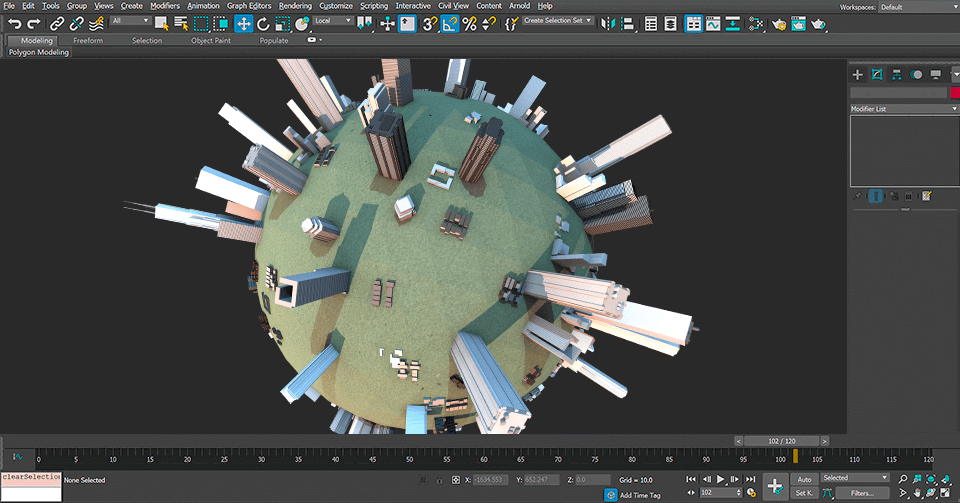Open the Select by Name list icon
The image size is (960, 503).
(x=181, y=24)
